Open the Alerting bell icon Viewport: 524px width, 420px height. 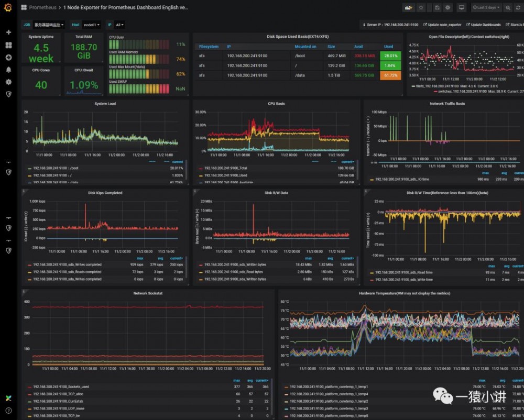click(9, 70)
